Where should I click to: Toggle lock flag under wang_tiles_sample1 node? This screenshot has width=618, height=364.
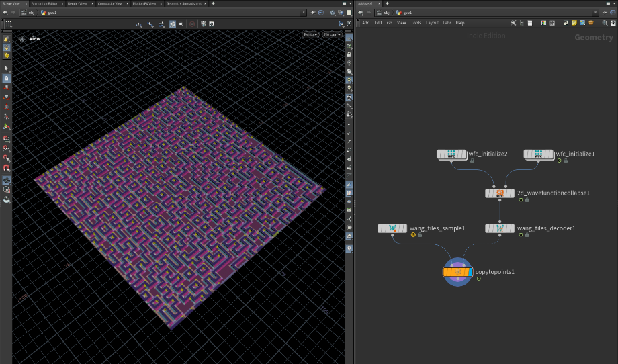[x=420, y=235]
